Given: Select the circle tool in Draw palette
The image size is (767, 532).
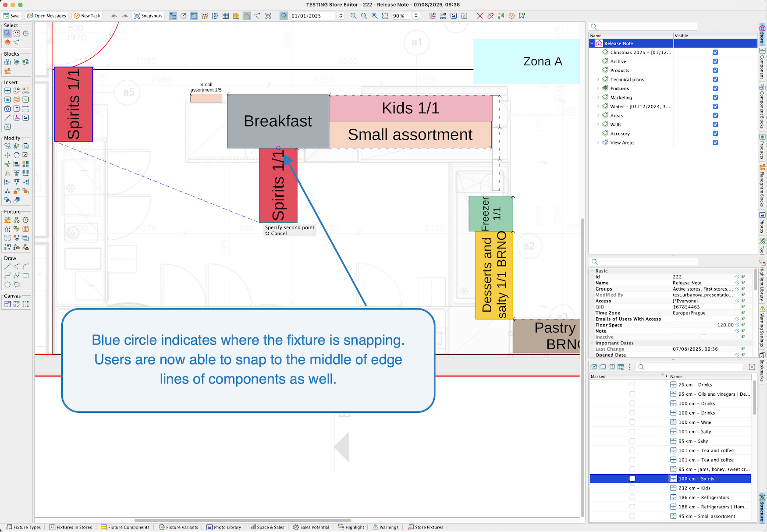Looking at the screenshot, I should (x=7, y=284).
